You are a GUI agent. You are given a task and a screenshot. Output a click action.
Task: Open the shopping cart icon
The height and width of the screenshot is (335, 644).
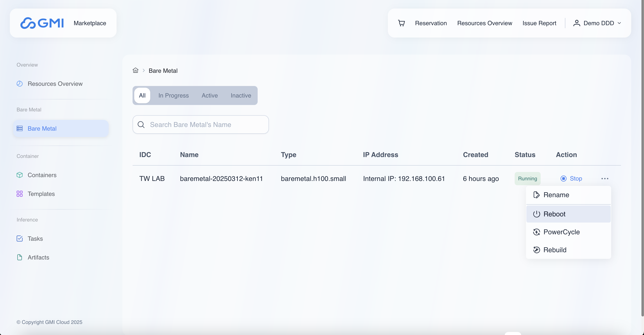tap(401, 23)
